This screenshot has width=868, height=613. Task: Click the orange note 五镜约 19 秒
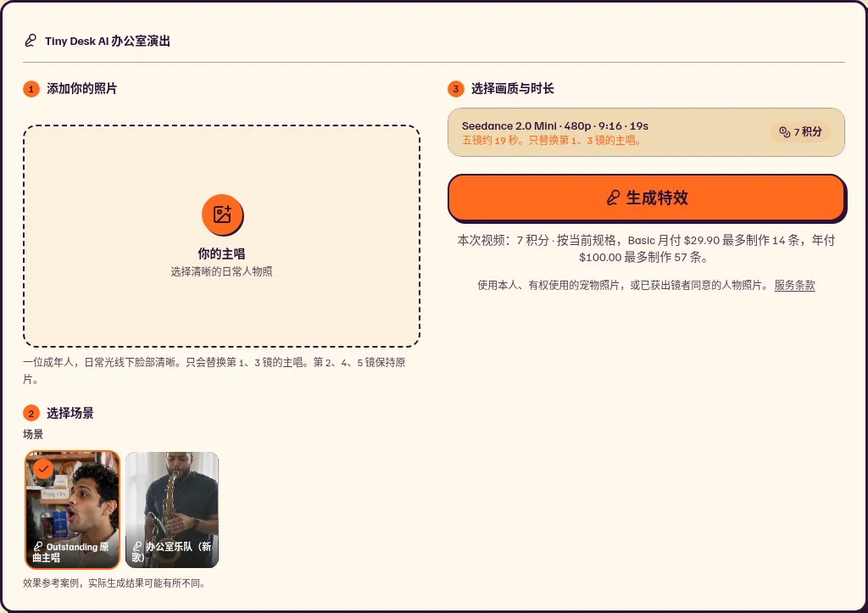pyautogui.click(x=553, y=141)
